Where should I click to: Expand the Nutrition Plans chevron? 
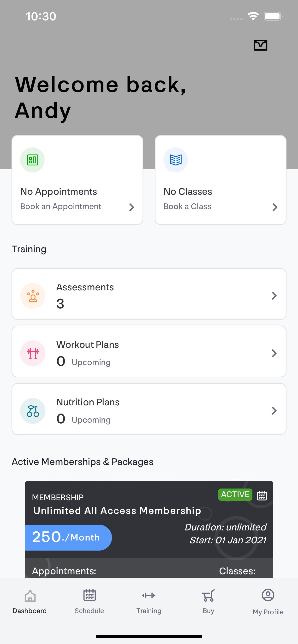click(274, 411)
